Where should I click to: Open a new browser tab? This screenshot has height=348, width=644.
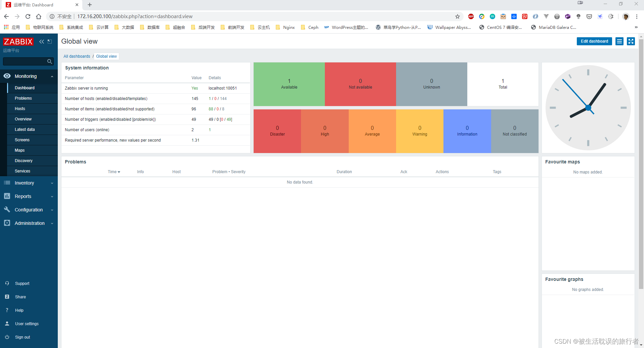[x=90, y=5]
